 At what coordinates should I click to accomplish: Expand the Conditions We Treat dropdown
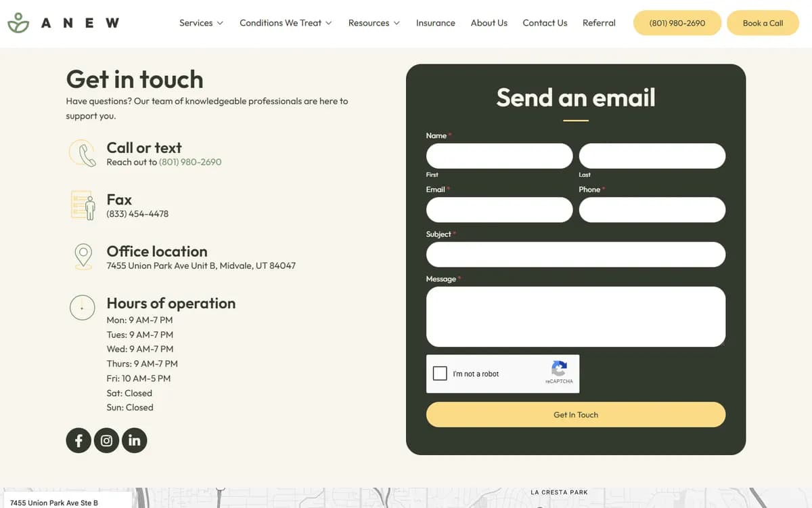[x=286, y=23]
